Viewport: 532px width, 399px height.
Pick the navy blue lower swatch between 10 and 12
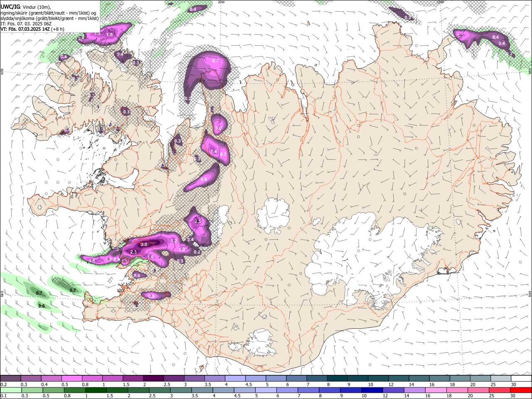click(x=372, y=390)
